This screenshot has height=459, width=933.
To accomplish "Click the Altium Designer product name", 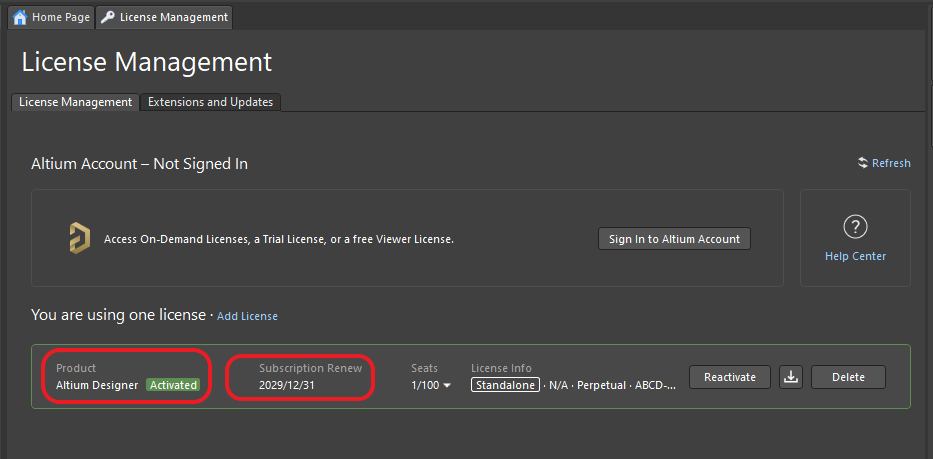I will click(x=97, y=385).
